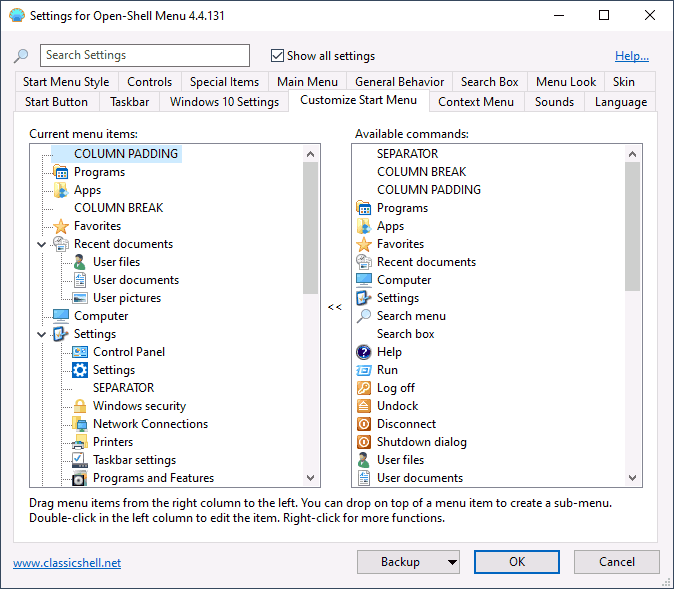Viewport: 674px width, 589px height.
Task: Click the Windows security lock icon
Action: pyautogui.click(x=80, y=406)
